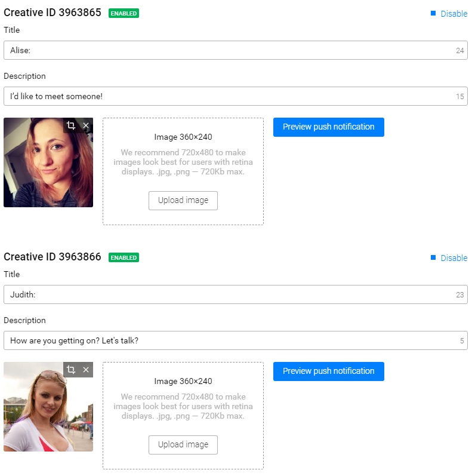Screen dimensions: 472x476
Task: Edit the Title field containing Alise:
Action: [x=236, y=50]
